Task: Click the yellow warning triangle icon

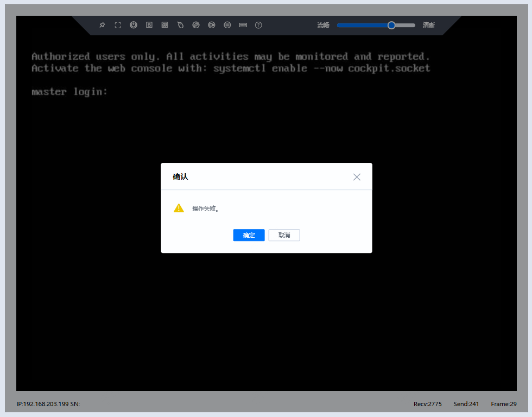Action: pos(179,208)
